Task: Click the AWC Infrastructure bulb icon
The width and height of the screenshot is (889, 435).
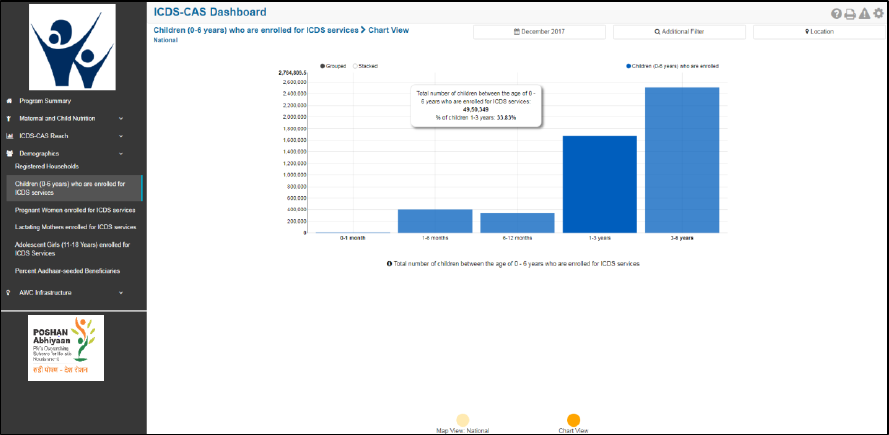Action: pyautogui.click(x=8, y=293)
